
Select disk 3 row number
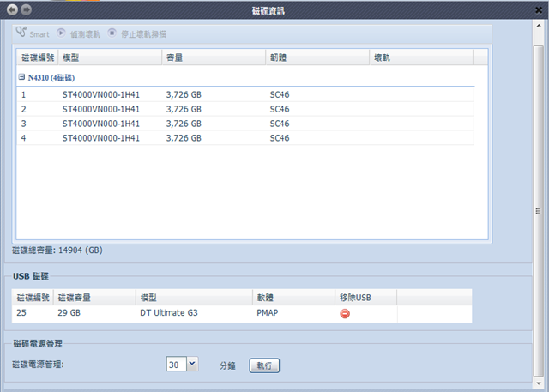pos(23,124)
